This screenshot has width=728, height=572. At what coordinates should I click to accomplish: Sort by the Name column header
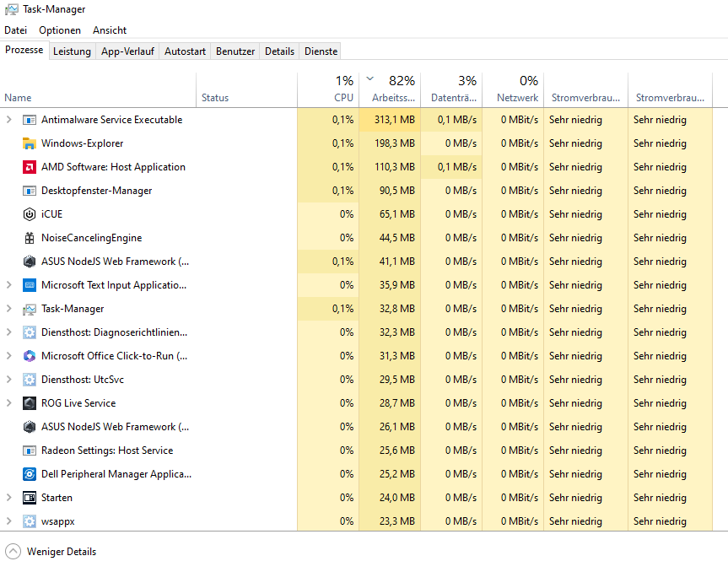(x=98, y=90)
